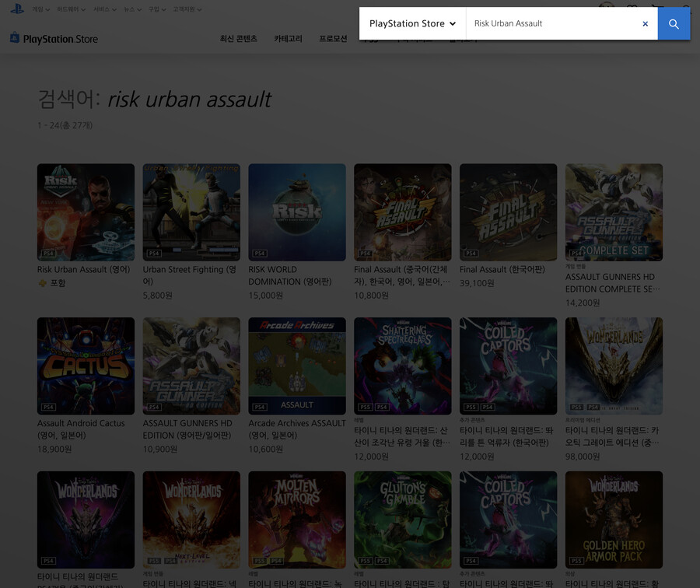
Task: Open Assault Android Cactus cover image
Action: (86, 366)
